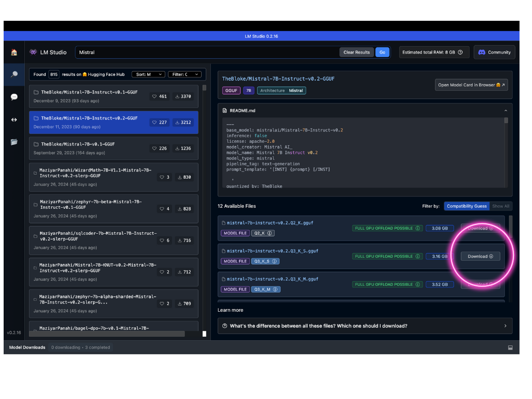Click results list vertical scrollbar
Screen dimensions: 532x399
point(204,88)
